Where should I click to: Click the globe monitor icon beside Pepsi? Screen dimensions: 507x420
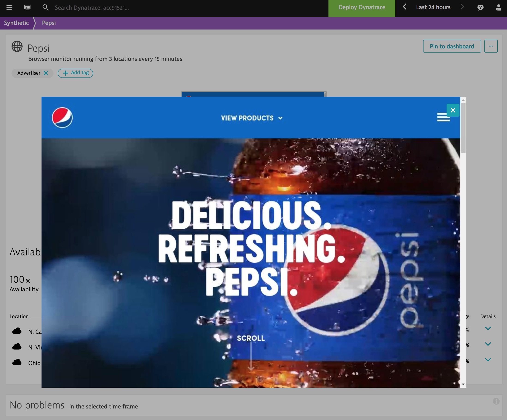17,46
